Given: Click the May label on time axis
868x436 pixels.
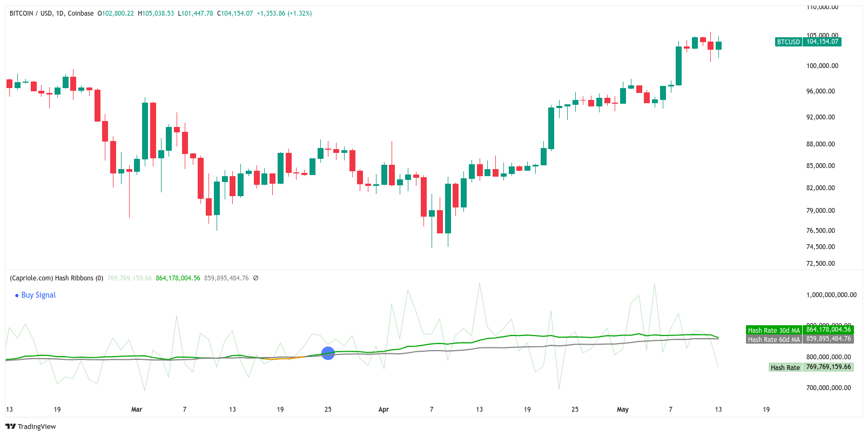Looking at the screenshot, I should [622, 410].
